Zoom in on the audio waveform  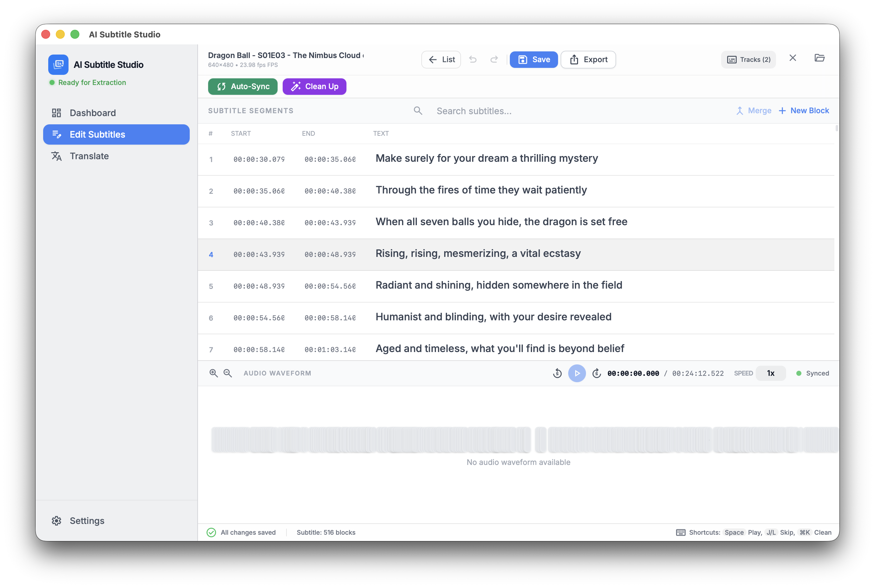pyautogui.click(x=214, y=373)
